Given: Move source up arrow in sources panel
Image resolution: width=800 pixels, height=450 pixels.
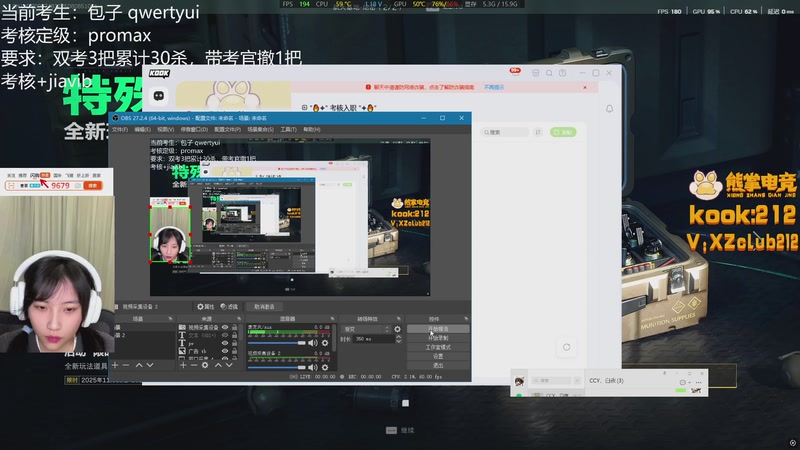Looking at the screenshot, I should (218, 365).
